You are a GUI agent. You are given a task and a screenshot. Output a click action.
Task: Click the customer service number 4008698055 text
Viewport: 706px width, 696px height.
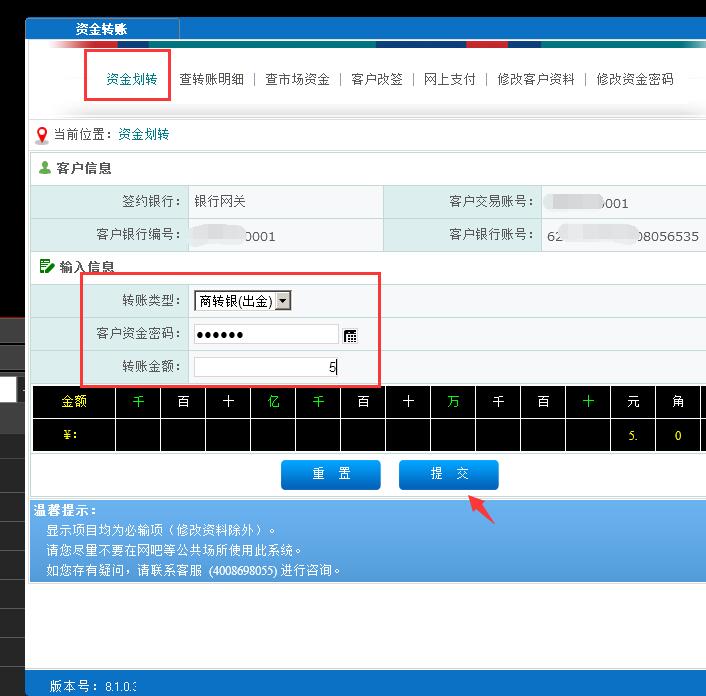(x=243, y=570)
